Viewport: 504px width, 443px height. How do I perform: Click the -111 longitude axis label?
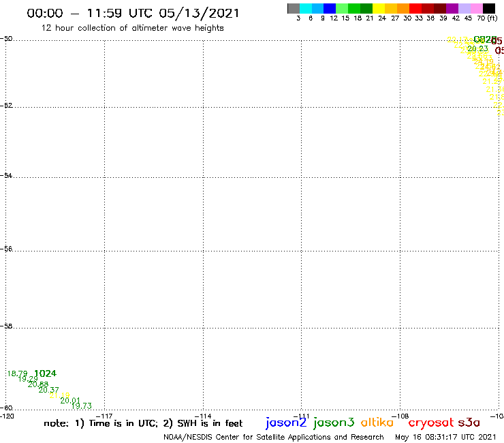click(x=302, y=416)
